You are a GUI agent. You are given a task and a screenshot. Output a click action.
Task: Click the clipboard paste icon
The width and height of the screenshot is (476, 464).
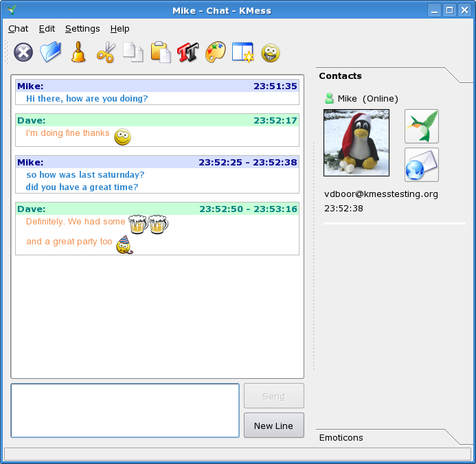[161, 52]
